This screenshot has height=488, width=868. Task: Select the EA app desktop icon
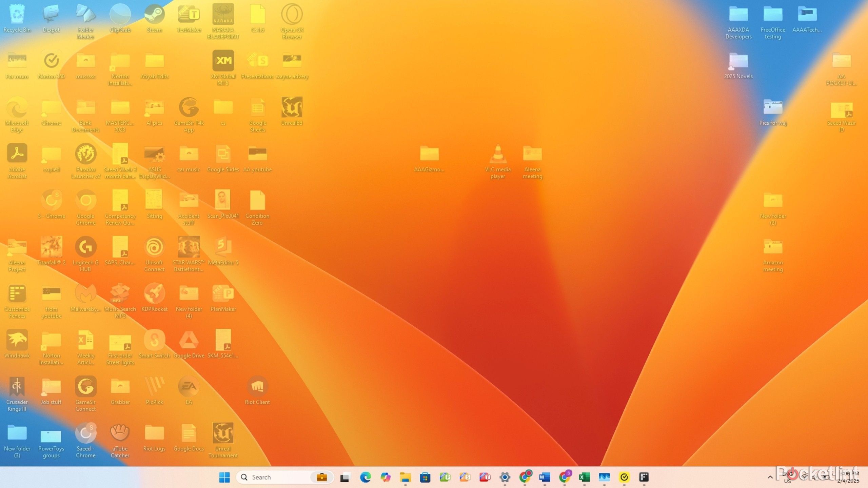point(189,390)
